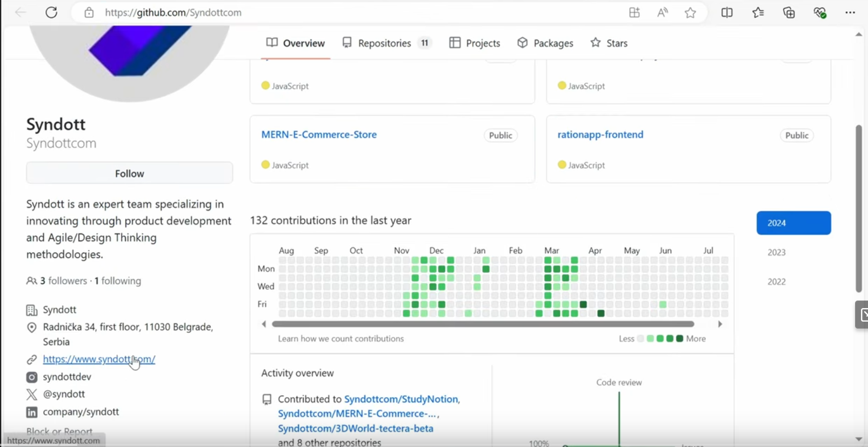
Task: Click the Public badge on MERN-E-Commerce-Store
Action: tap(500, 136)
